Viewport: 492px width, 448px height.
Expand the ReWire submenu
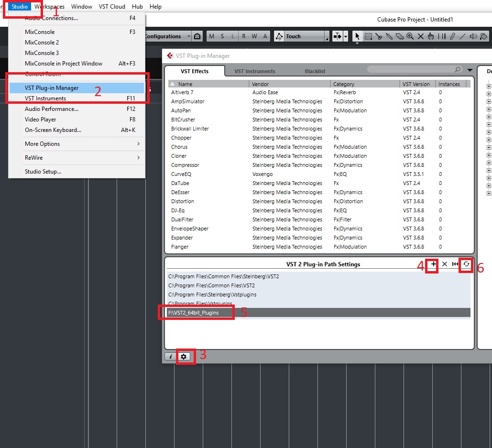point(77,158)
